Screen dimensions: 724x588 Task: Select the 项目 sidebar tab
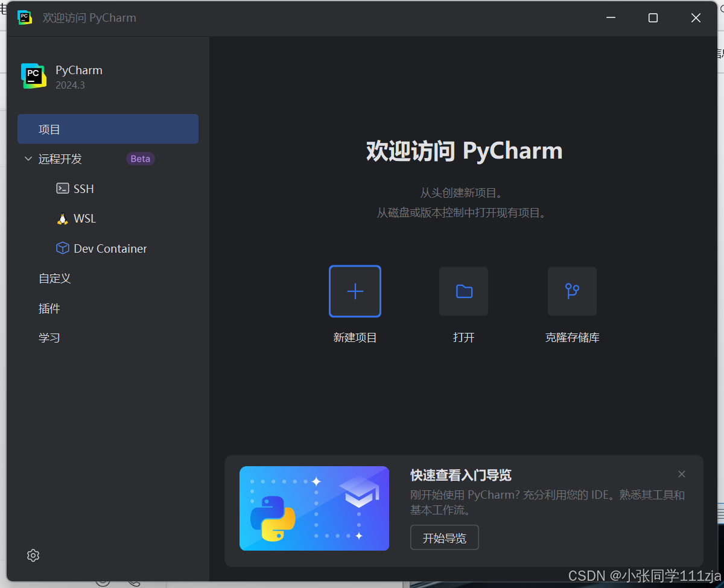point(108,129)
